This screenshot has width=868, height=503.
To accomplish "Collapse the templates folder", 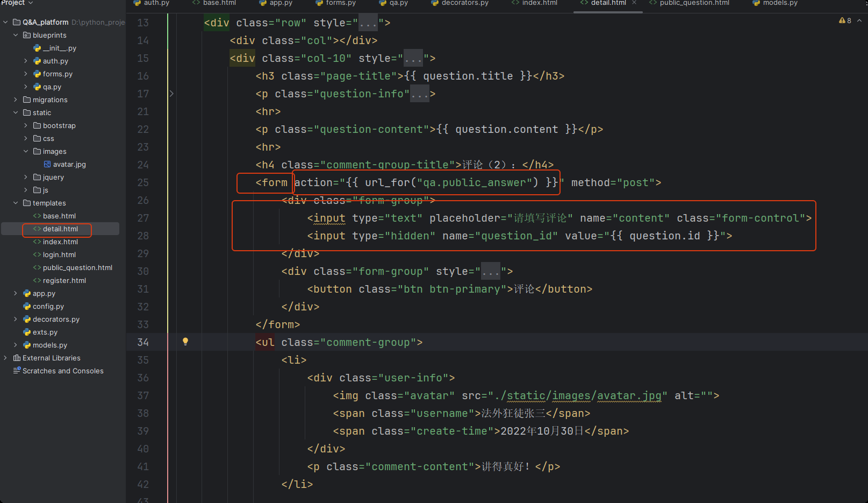I will (x=16, y=203).
